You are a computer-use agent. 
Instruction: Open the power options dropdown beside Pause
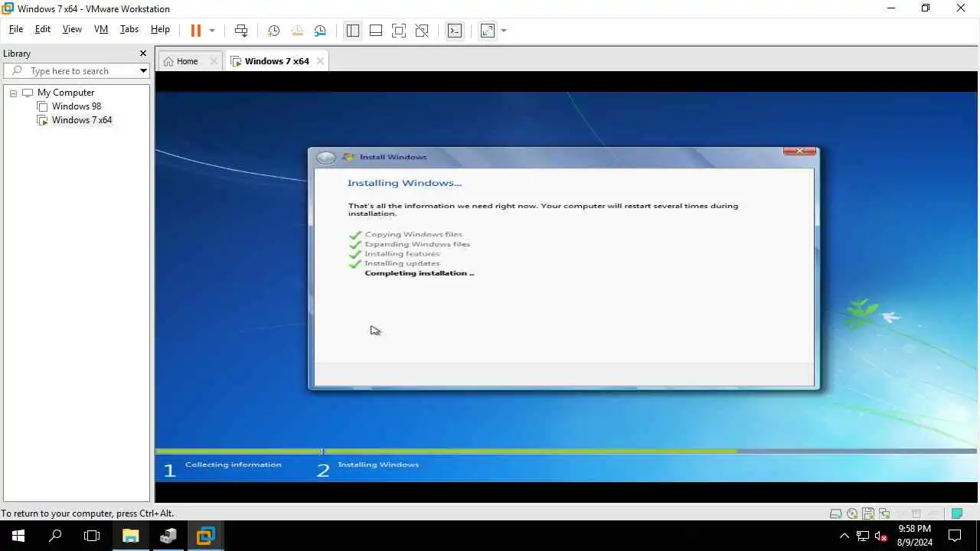(x=212, y=31)
